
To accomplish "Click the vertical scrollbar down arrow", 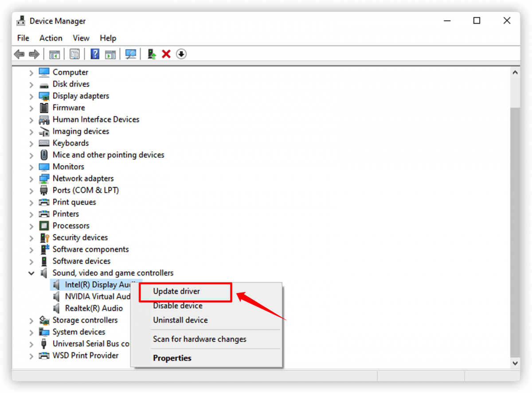I will click(515, 363).
